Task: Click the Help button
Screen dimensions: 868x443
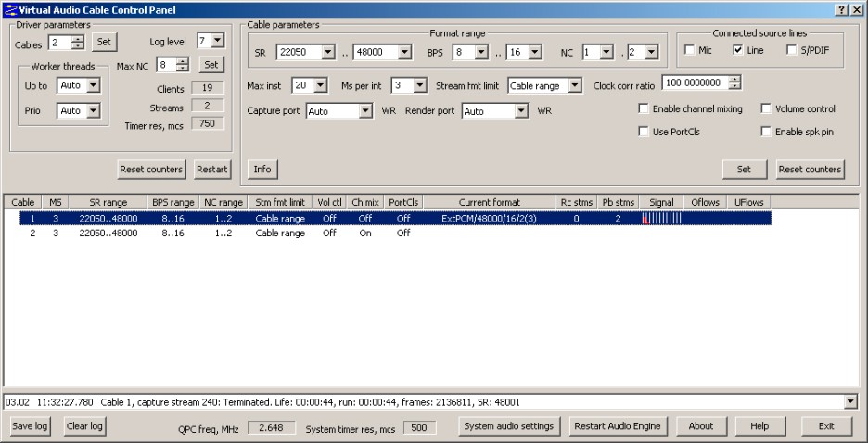Action: coord(759,426)
